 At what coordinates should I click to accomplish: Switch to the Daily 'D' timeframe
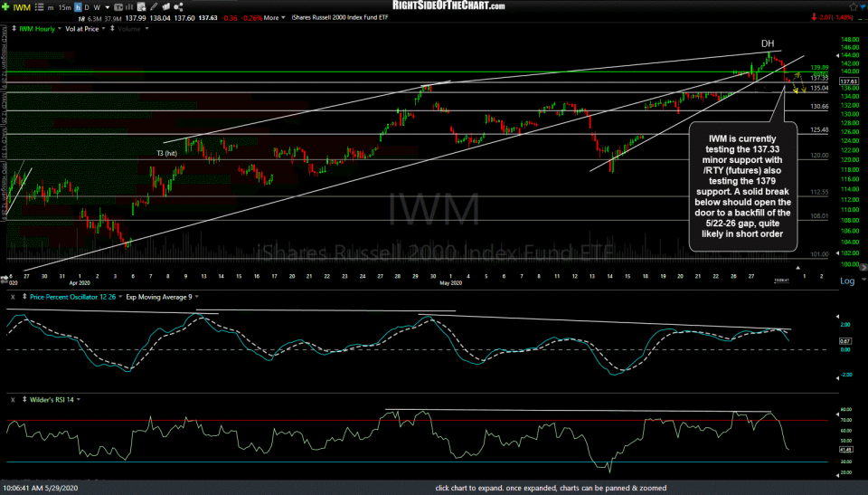(x=87, y=7)
